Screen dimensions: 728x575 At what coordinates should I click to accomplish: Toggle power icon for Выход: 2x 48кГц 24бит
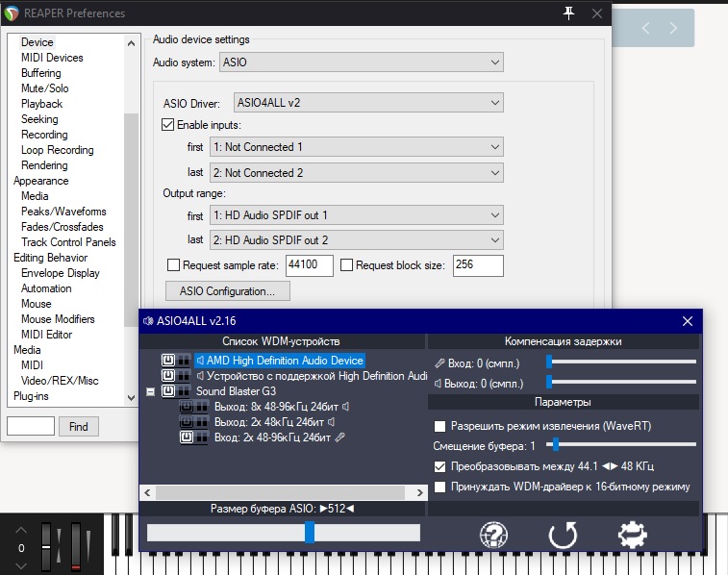point(187,422)
